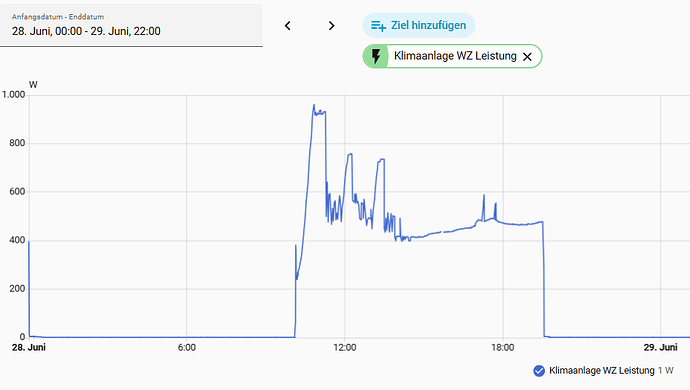Add a target with Ziel hinzufügen

[x=419, y=25]
